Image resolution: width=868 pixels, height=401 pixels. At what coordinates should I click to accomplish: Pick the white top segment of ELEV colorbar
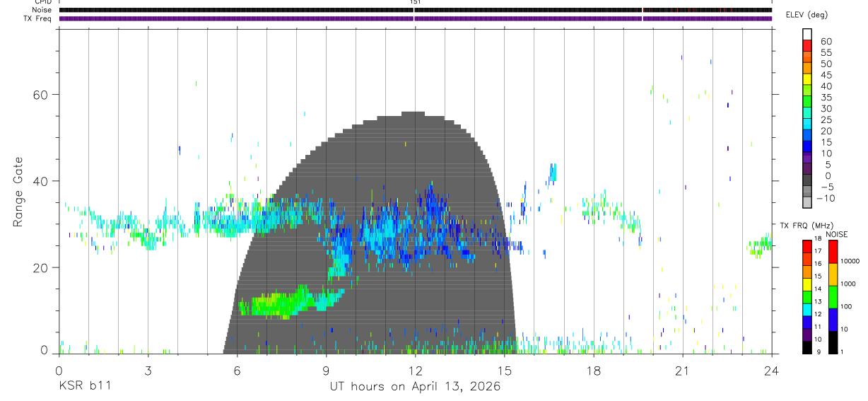tap(807, 35)
